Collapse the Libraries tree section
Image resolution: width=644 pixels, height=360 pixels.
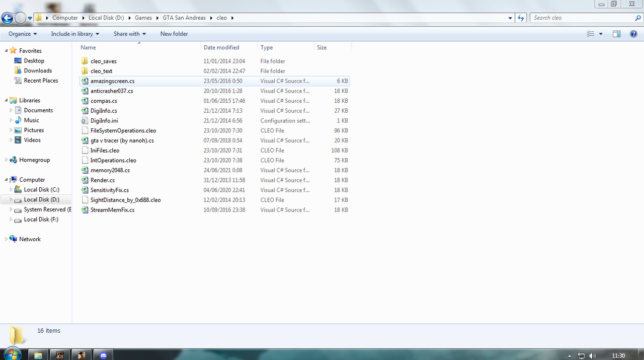[x=7, y=100]
